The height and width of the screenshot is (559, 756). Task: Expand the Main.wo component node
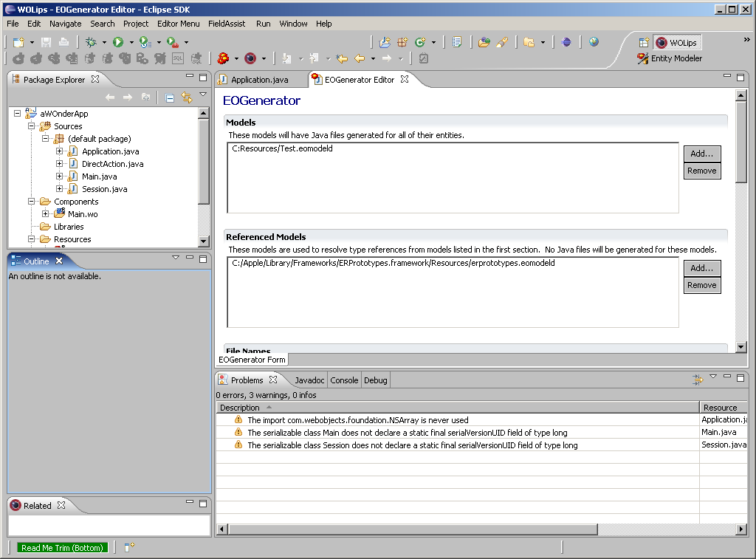coord(45,213)
